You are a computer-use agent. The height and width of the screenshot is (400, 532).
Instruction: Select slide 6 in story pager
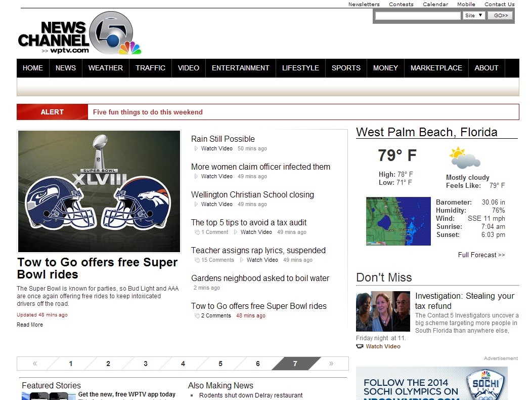pos(258,364)
